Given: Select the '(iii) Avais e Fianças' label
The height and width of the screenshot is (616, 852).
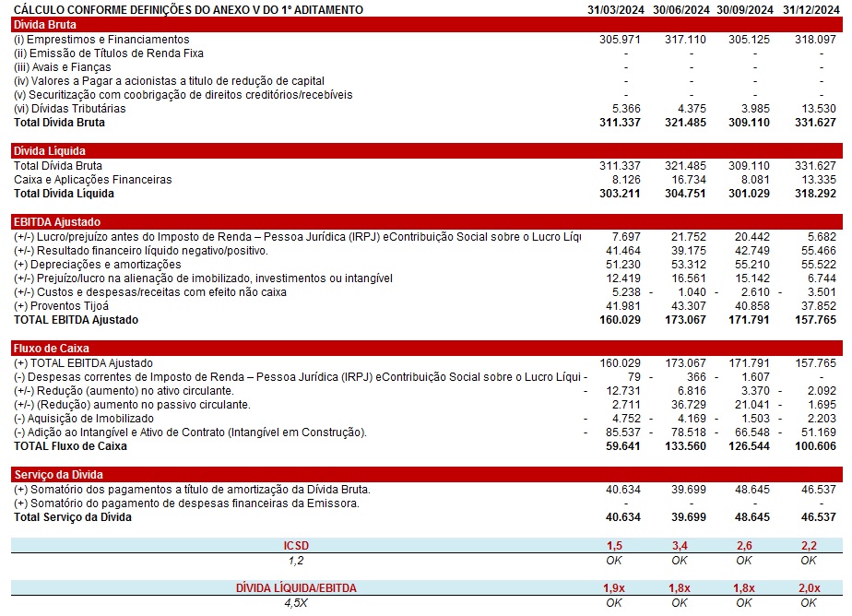Looking at the screenshot, I should (63, 67).
